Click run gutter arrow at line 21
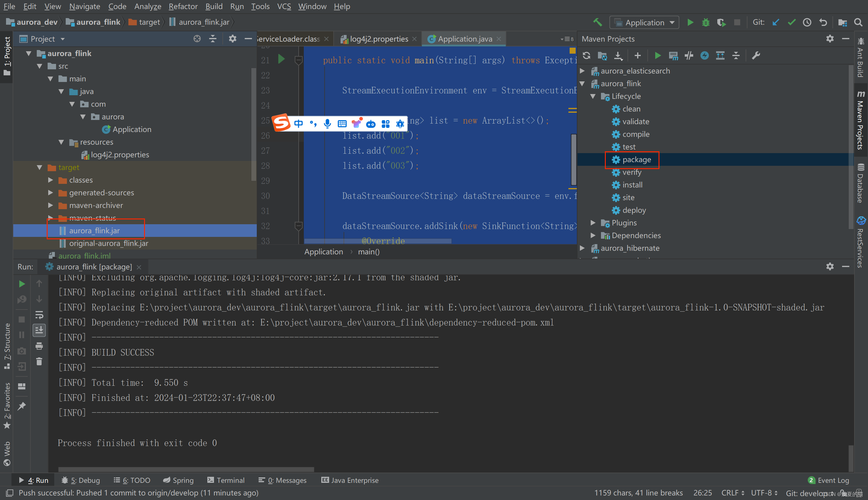 [x=281, y=59]
